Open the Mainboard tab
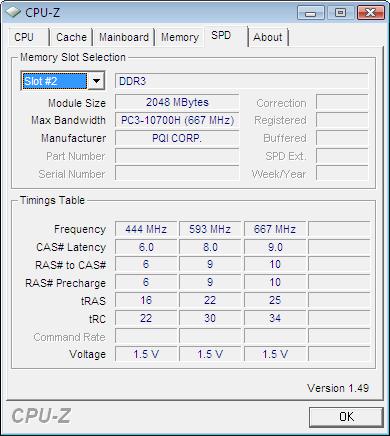The height and width of the screenshot is (436, 390). point(124,37)
